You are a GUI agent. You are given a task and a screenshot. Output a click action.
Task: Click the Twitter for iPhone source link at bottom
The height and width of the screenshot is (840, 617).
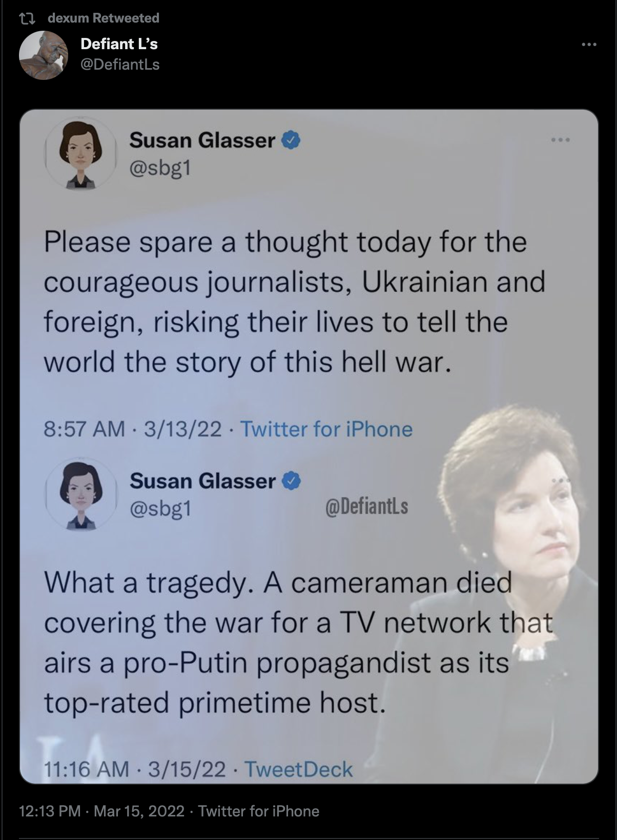point(258,811)
